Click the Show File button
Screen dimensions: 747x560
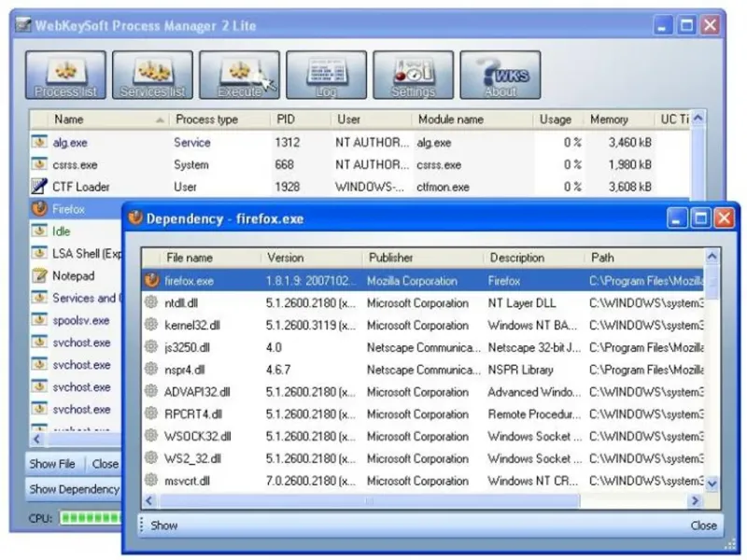coord(53,464)
